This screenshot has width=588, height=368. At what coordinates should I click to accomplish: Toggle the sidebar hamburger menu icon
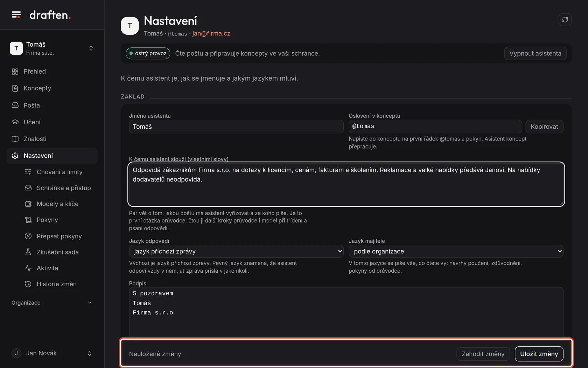16,15
